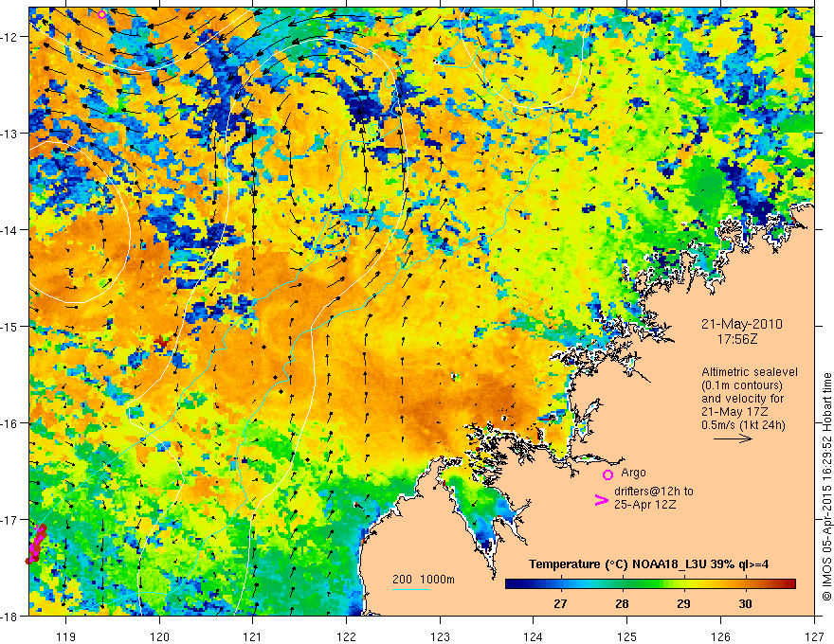Image resolution: width=834 pixels, height=644 pixels.
Task: Click the longitude label 123
Action: pos(440,636)
